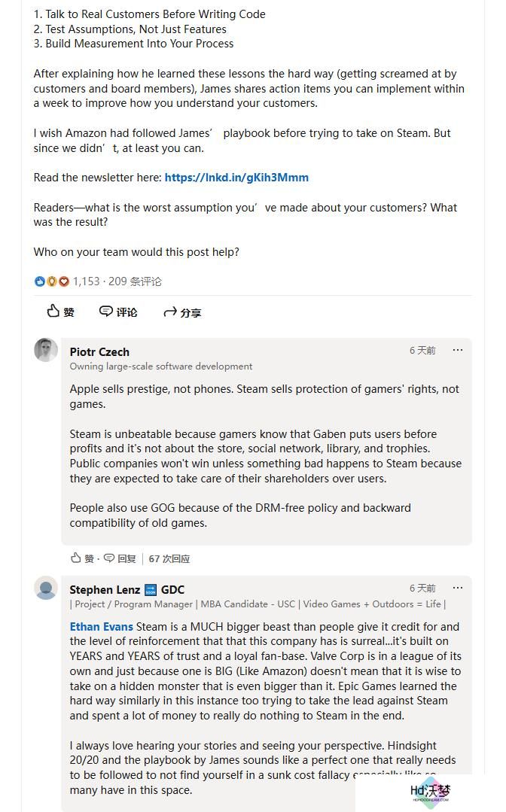The height and width of the screenshot is (812, 506).
Task: Click Stephen Lenz's default avatar
Action: [46, 588]
